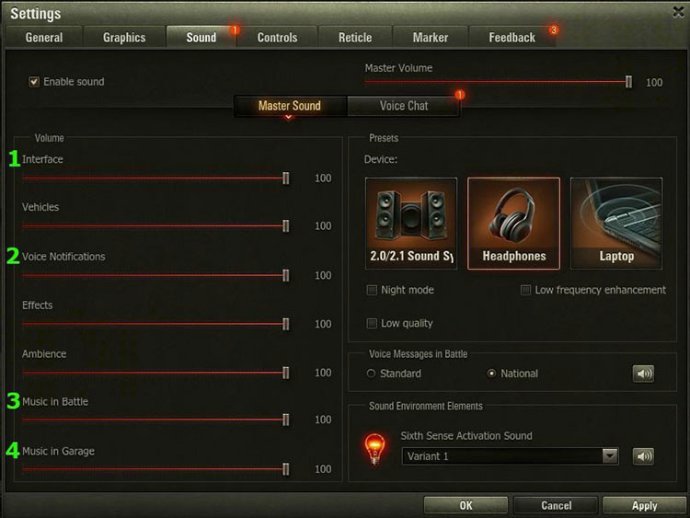Pick the Laptop device preset

point(616,223)
